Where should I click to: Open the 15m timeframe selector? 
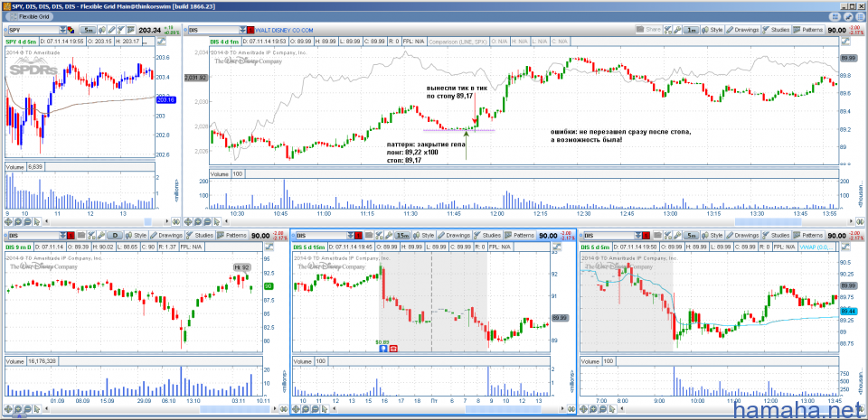click(402, 235)
